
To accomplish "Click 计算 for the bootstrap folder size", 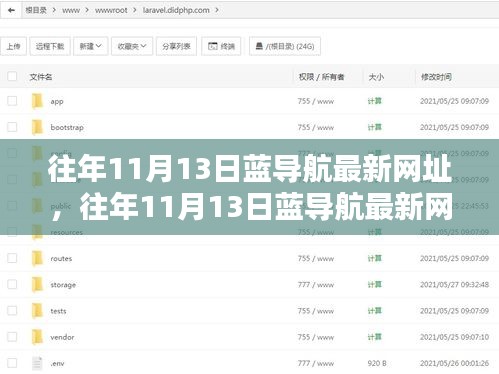I will [375, 127].
